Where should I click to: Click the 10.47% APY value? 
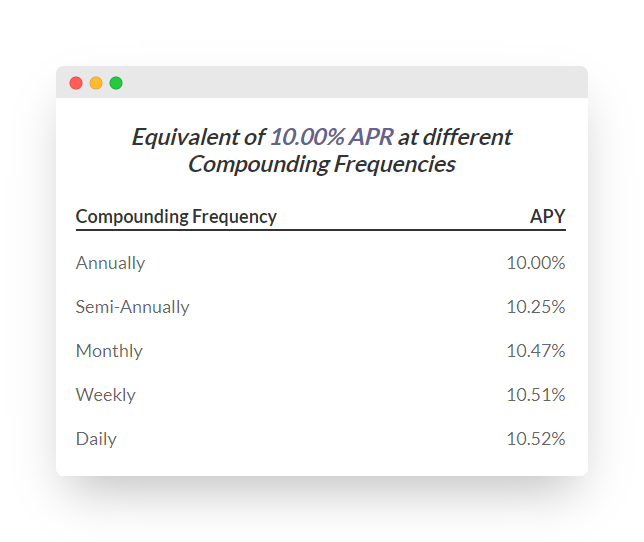[536, 351]
